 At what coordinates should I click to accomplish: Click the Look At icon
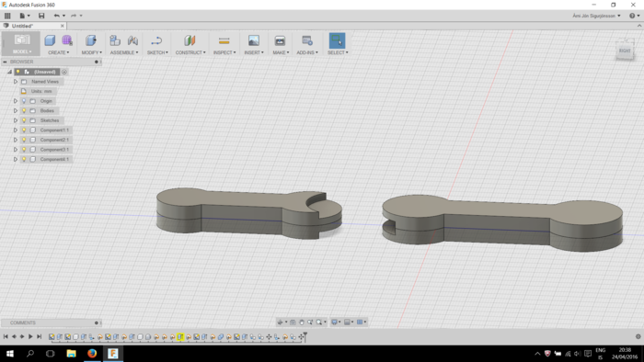click(293, 322)
